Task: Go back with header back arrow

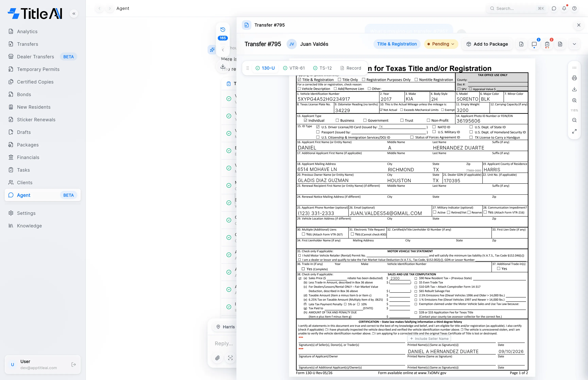Action: coord(99,8)
